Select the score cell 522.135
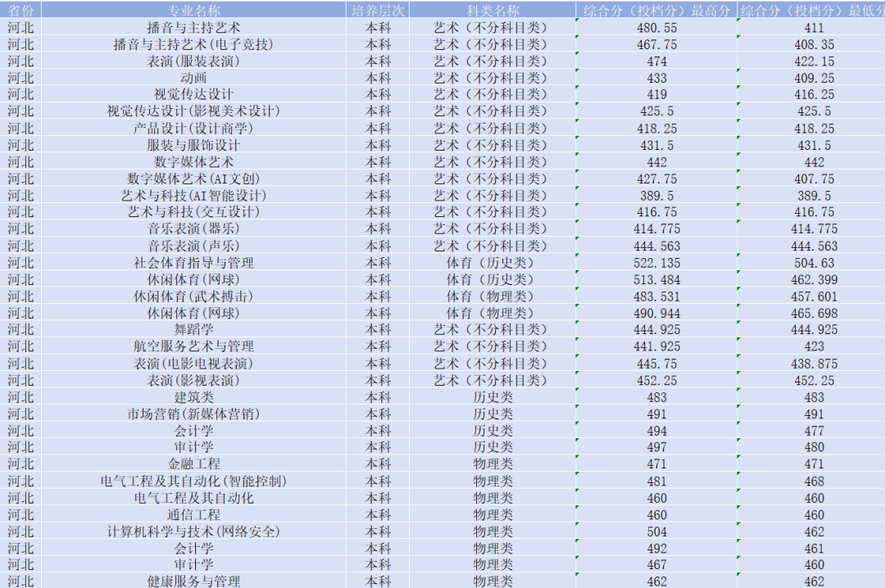The width and height of the screenshot is (885, 588). (656, 263)
